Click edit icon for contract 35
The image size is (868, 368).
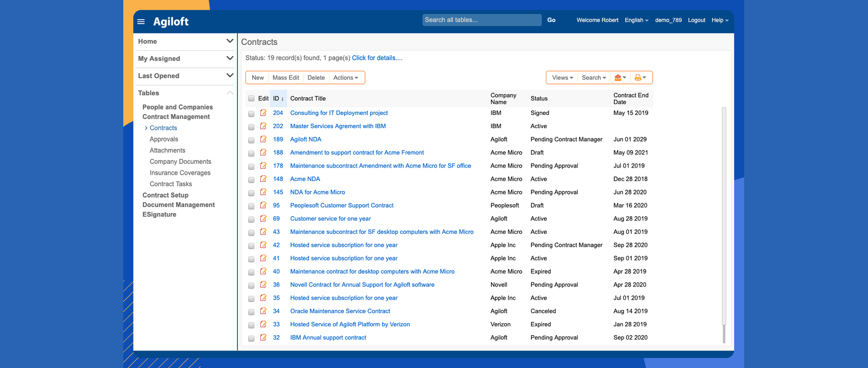[263, 298]
